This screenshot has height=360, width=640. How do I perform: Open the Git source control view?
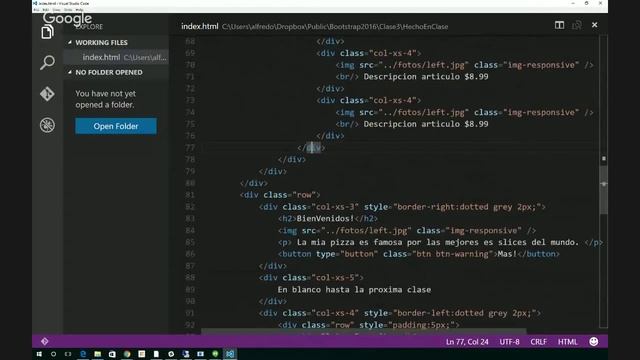(x=47, y=94)
